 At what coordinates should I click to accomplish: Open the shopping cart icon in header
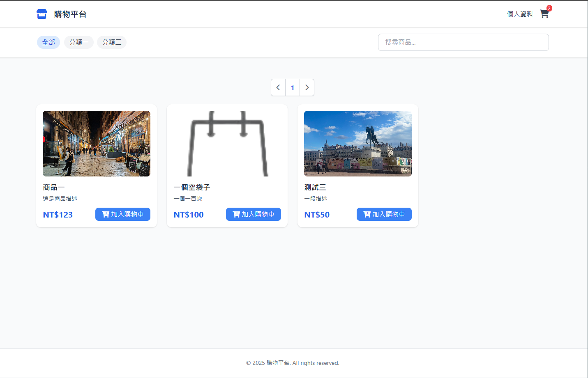(x=544, y=14)
